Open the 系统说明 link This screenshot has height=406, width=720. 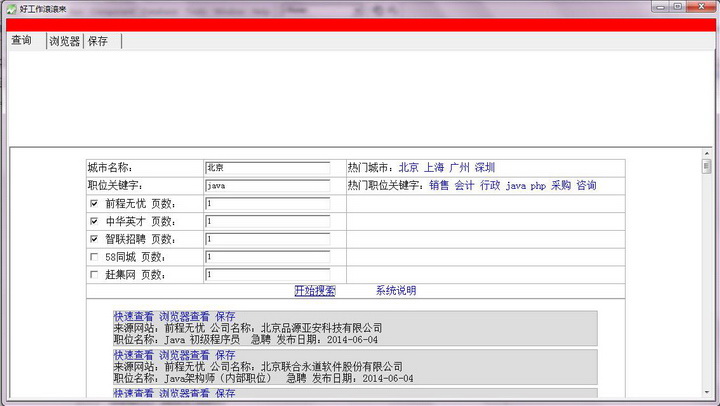coord(396,291)
